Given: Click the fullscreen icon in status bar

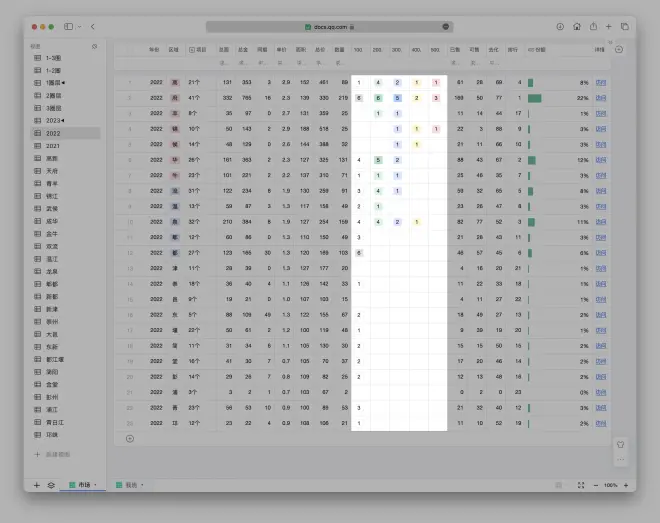Looking at the screenshot, I should point(581,485).
